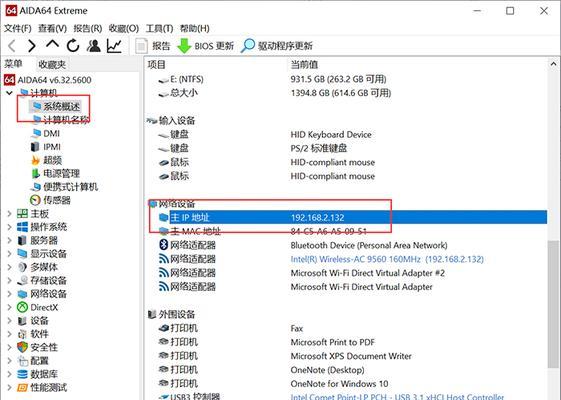Open the 工具(T) menu
Image resolution: width=561 pixels, height=400 pixels.
(x=159, y=28)
